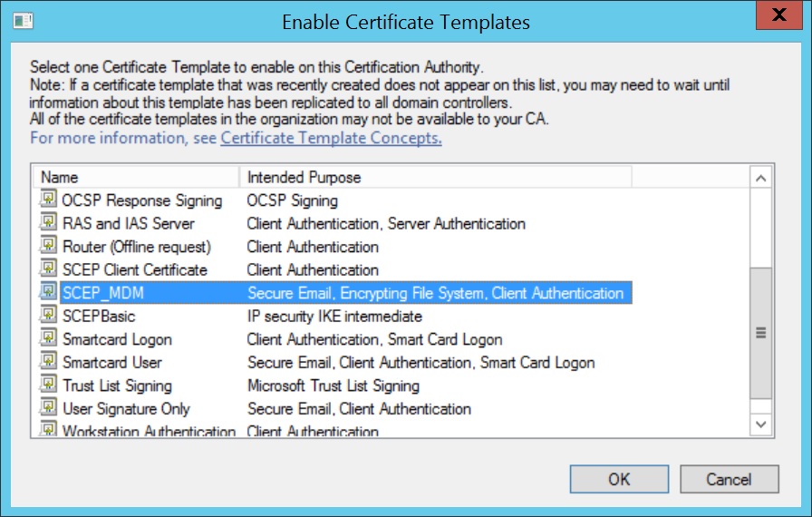
Task: Click the Trust List Signing template icon
Action: click(48, 385)
